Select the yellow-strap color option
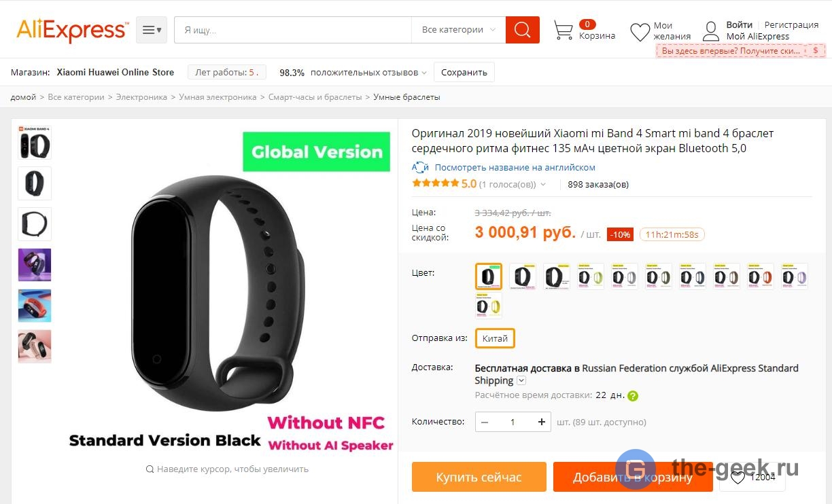832x504 pixels. point(488,306)
